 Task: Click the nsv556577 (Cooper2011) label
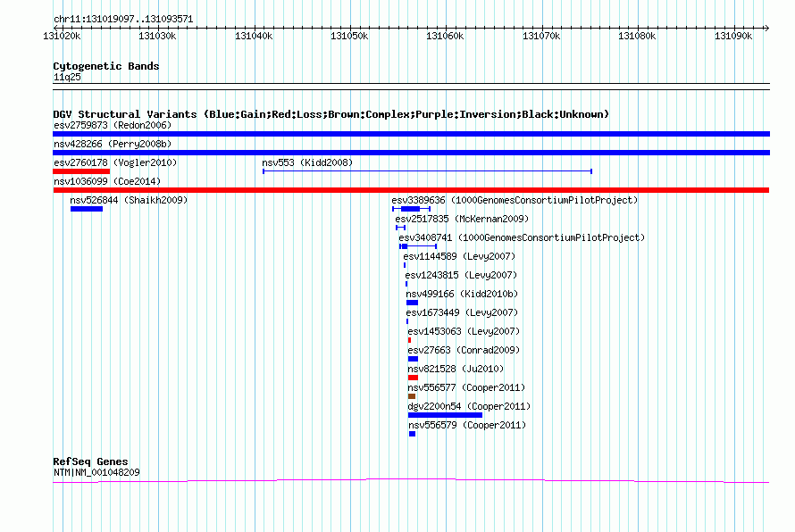point(466,387)
